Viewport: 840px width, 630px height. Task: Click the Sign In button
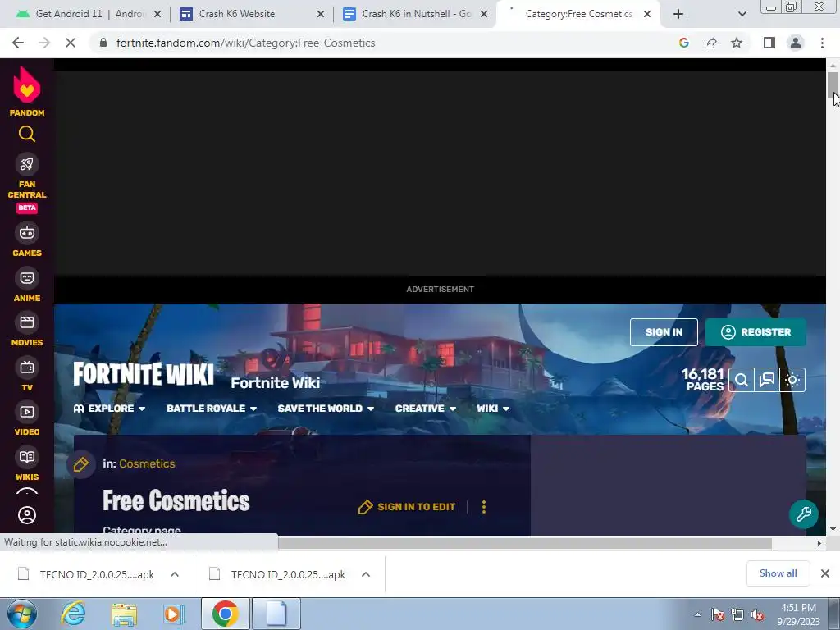[664, 332]
